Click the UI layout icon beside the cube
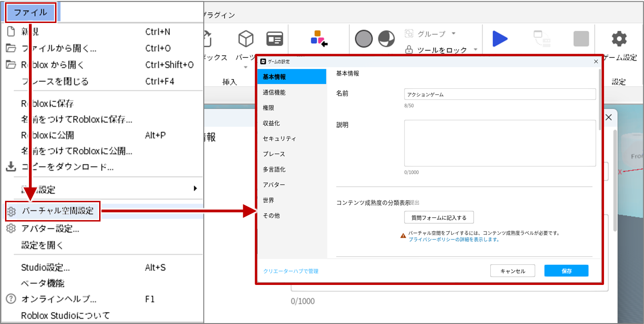The height and width of the screenshot is (324, 644). pyautogui.click(x=274, y=39)
